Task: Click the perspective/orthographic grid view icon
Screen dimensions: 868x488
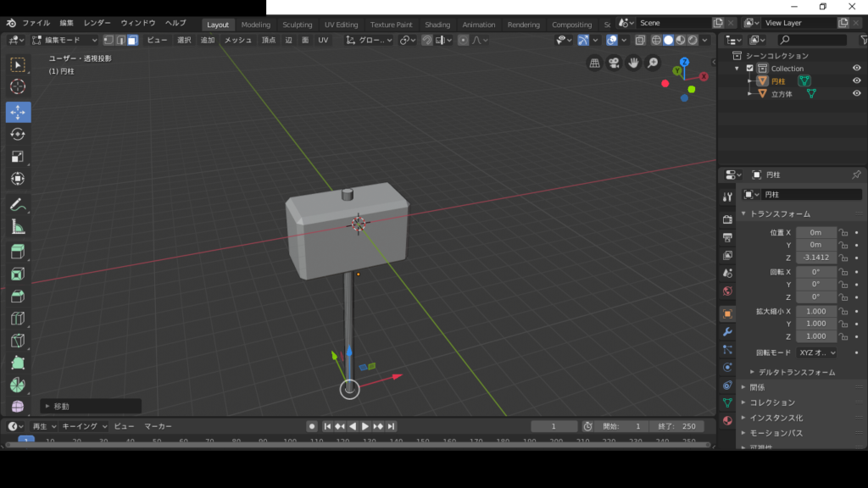Action: coord(595,63)
